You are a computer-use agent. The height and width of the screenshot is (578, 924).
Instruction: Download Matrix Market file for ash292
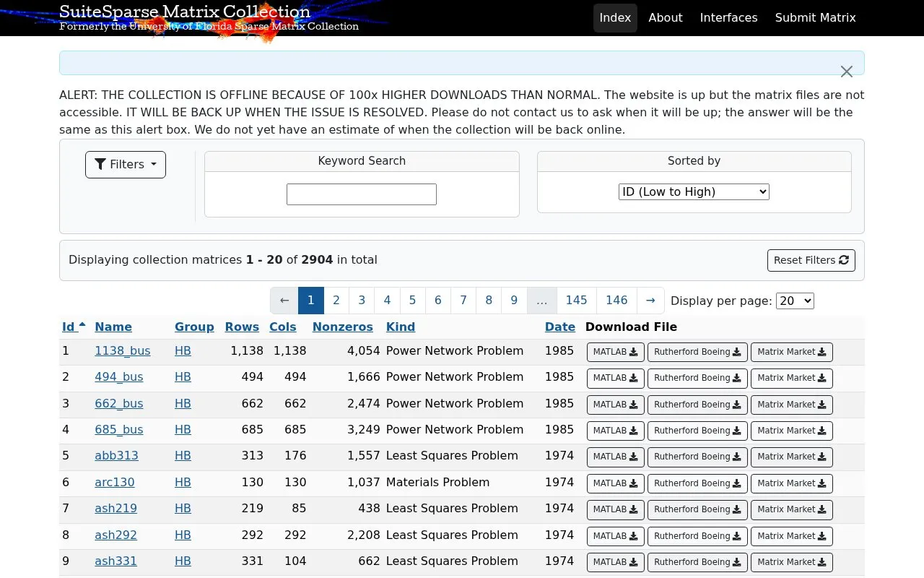[x=792, y=536]
